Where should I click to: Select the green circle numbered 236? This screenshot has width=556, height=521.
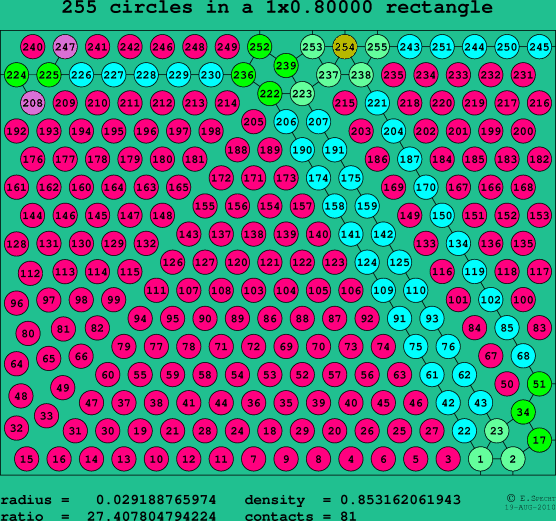[x=244, y=75]
